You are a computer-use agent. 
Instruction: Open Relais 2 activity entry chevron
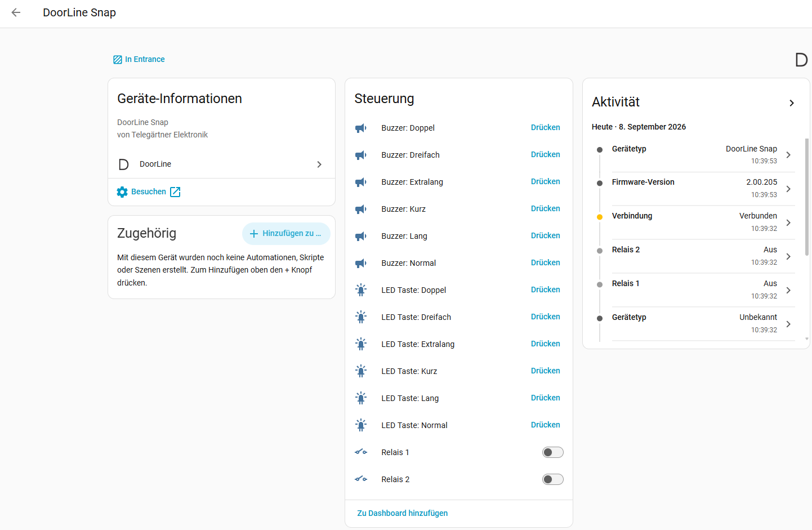[788, 256]
